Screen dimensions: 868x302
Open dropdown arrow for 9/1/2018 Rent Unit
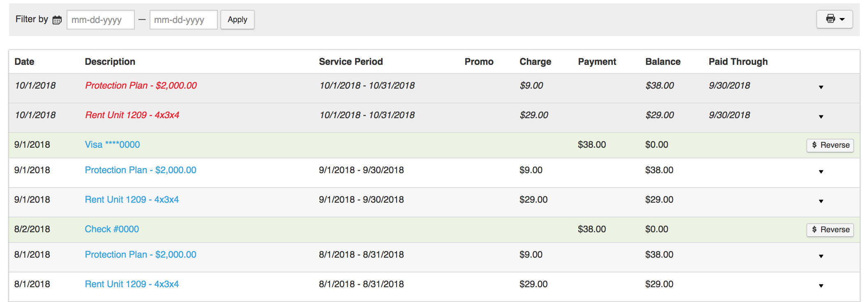pos(821,201)
